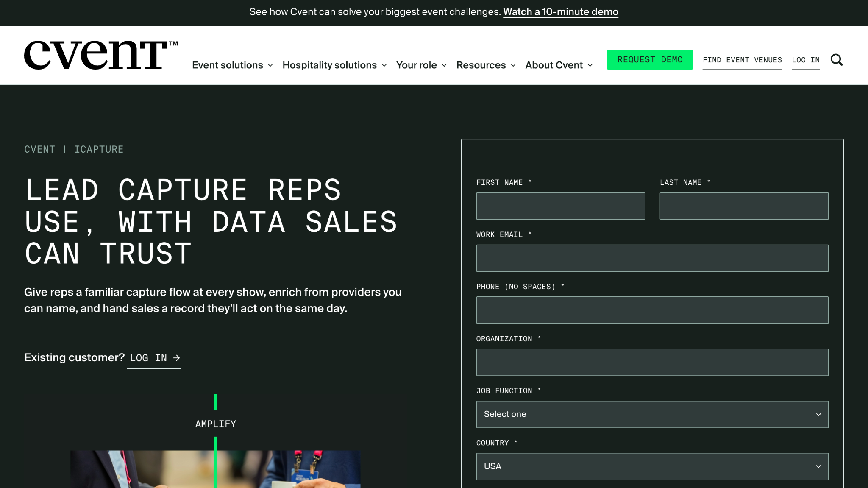Click Log In for existing customers
The image size is (868, 488).
[x=154, y=358]
